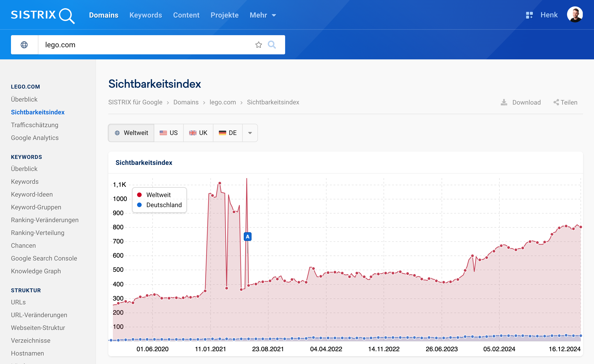The height and width of the screenshot is (364, 594).
Task: Click the SISTRIX logo
Action: tap(43, 16)
